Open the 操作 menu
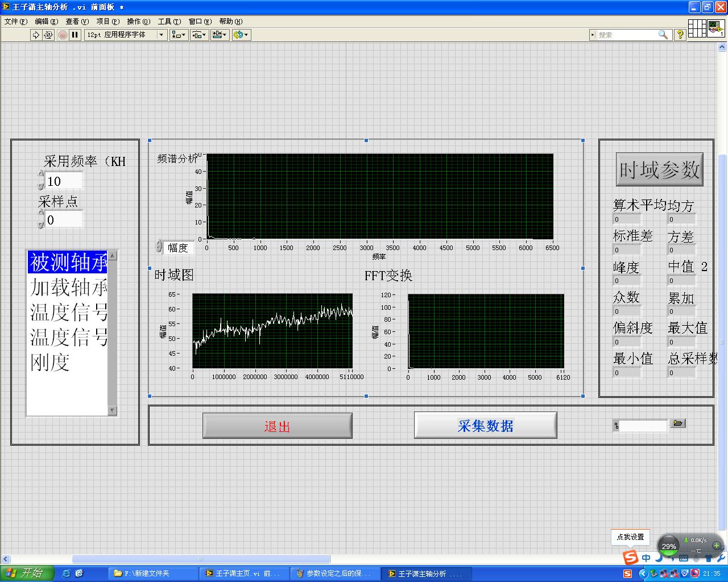The image size is (728, 582). tap(139, 22)
